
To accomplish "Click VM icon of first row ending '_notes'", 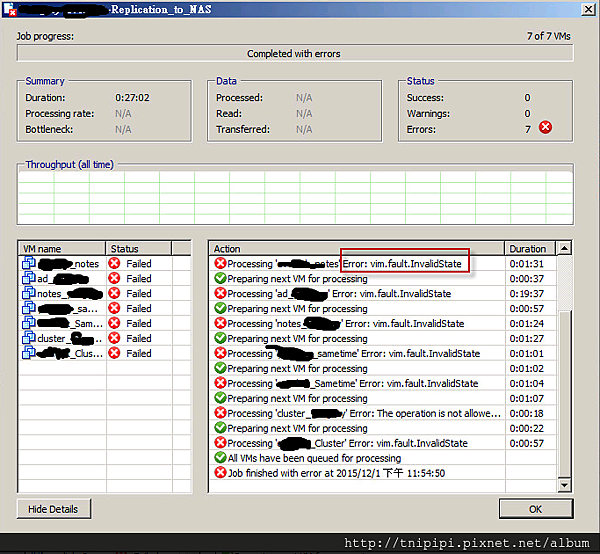I will [x=29, y=263].
